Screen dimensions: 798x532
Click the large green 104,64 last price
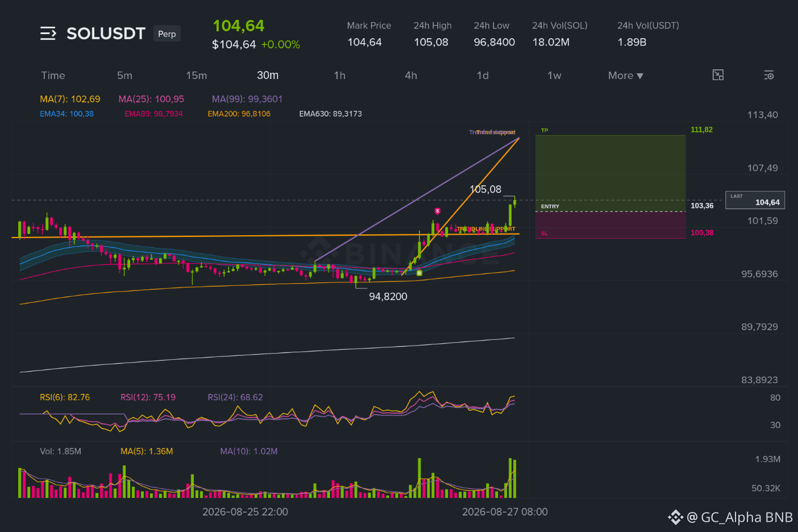point(239,26)
